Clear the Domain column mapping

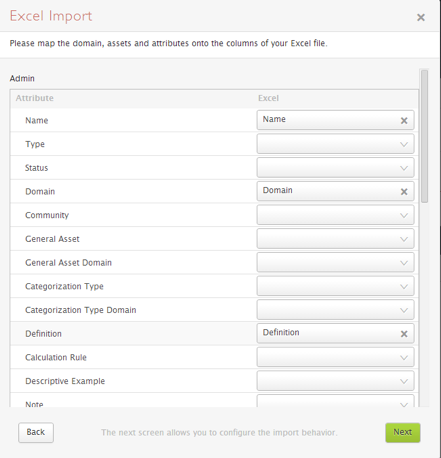(404, 192)
